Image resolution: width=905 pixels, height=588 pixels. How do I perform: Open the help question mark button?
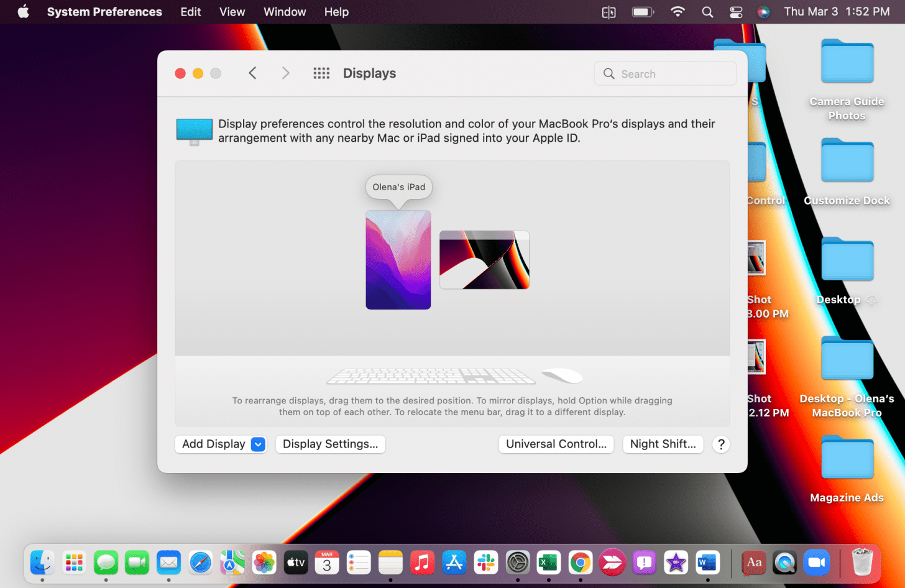720,444
